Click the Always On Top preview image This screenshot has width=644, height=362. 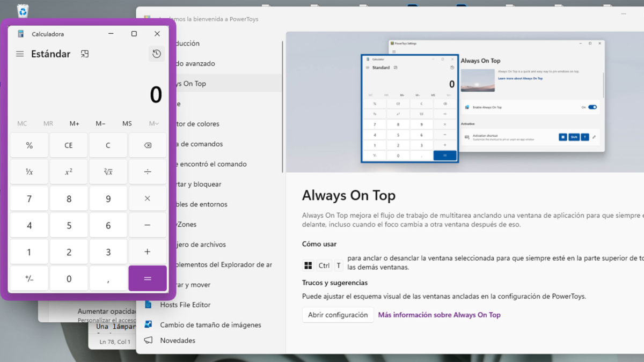click(x=465, y=102)
